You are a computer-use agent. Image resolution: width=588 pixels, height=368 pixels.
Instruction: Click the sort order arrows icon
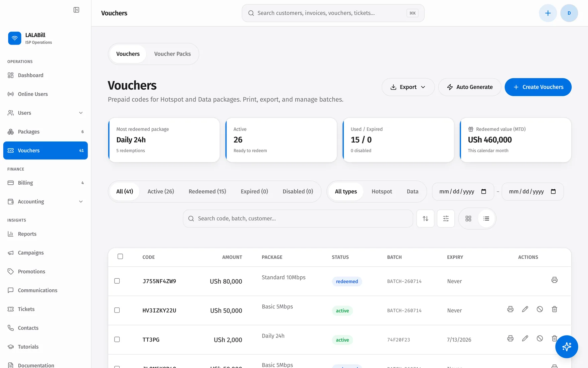tap(425, 218)
